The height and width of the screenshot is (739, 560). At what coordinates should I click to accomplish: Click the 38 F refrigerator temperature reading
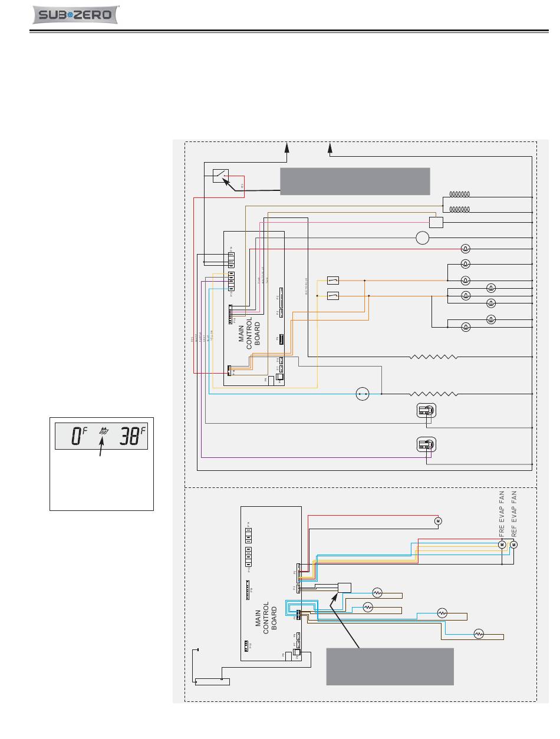pos(132,436)
